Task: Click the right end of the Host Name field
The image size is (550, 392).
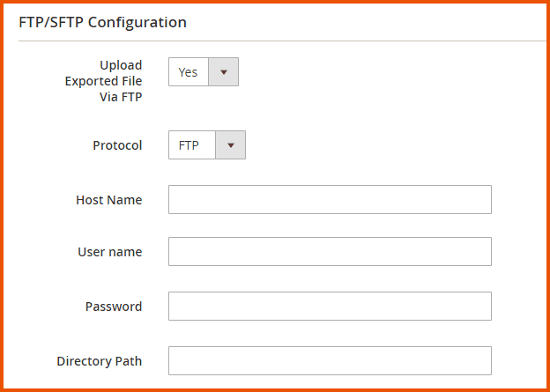Action: pyautogui.click(x=480, y=200)
